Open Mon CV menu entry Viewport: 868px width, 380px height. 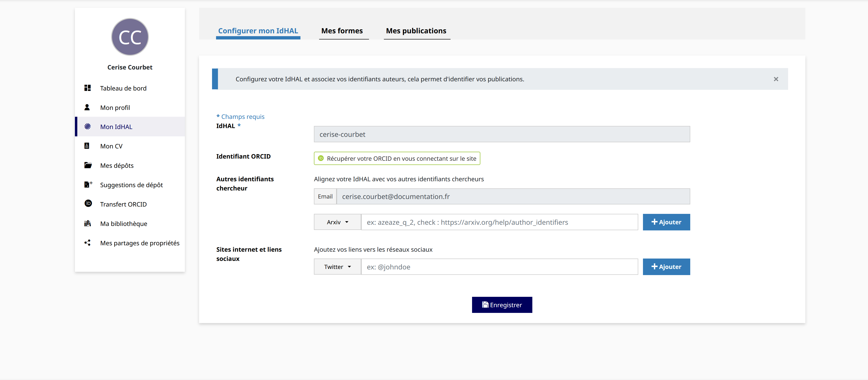(130, 146)
